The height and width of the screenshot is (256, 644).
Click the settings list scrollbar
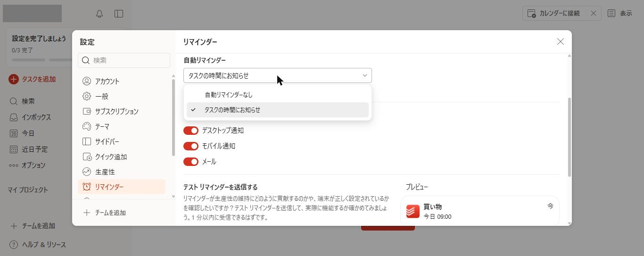click(x=173, y=117)
